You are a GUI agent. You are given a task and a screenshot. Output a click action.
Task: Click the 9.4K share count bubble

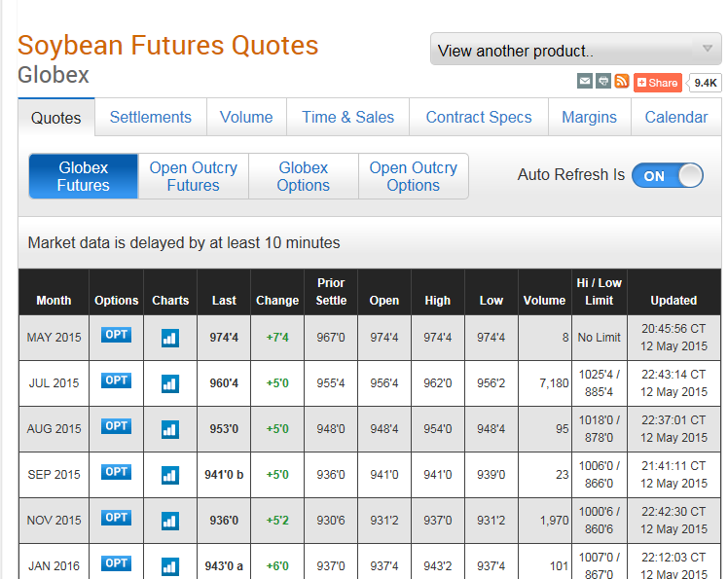(x=706, y=83)
